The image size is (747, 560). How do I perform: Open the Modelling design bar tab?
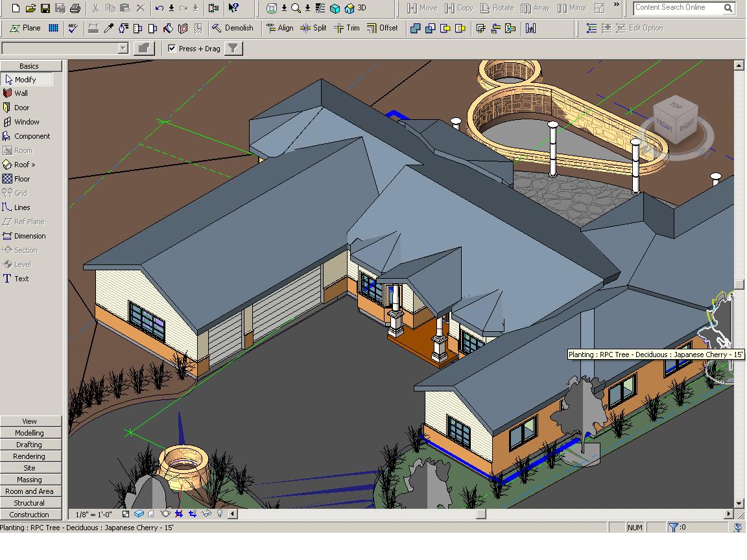pos(31,433)
